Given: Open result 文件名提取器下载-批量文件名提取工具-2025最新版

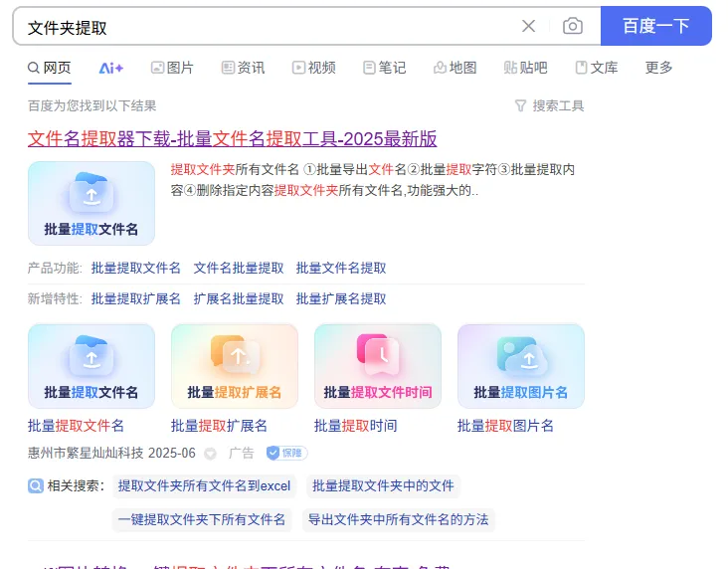Looking at the screenshot, I should (x=232, y=139).
